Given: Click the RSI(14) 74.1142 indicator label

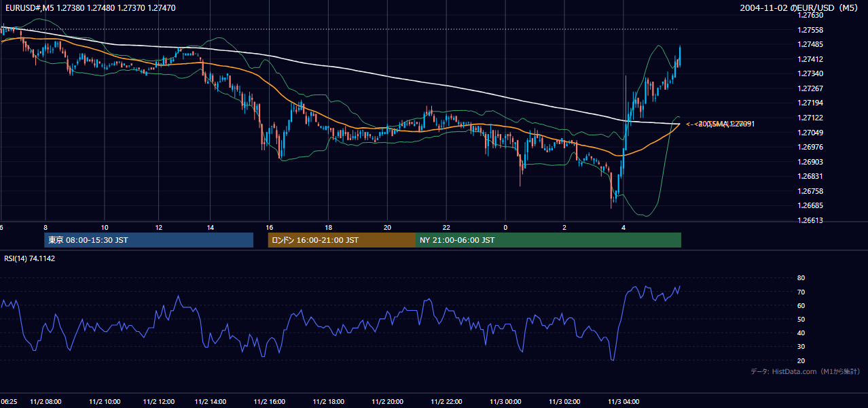Looking at the screenshot, I should [29, 258].
